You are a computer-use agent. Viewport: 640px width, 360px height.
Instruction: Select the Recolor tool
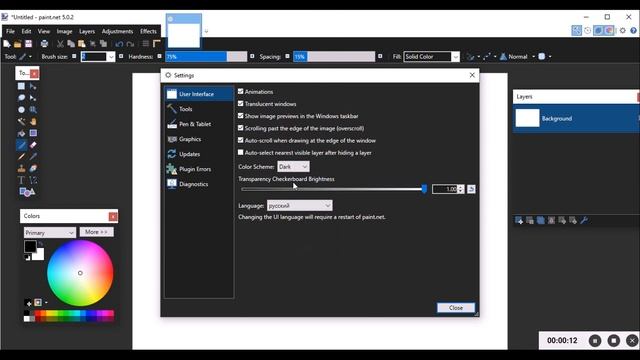[33, 169]
